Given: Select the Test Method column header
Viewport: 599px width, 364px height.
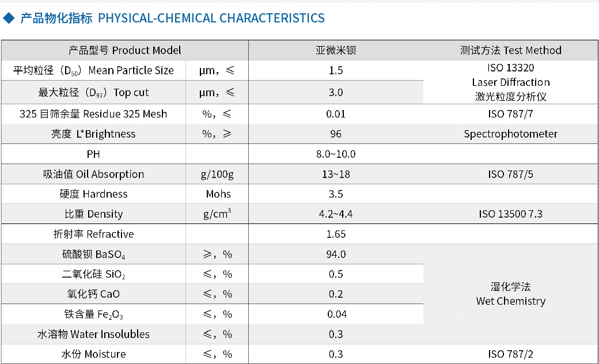Looking at the screenshot, I should (510, 51).
